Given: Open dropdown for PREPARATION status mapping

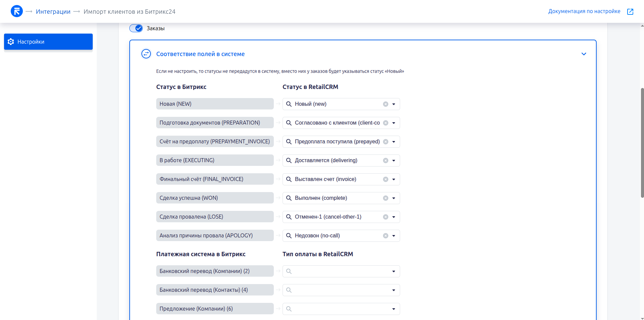Looking at the screenshot, I should [x=394, y=123].
